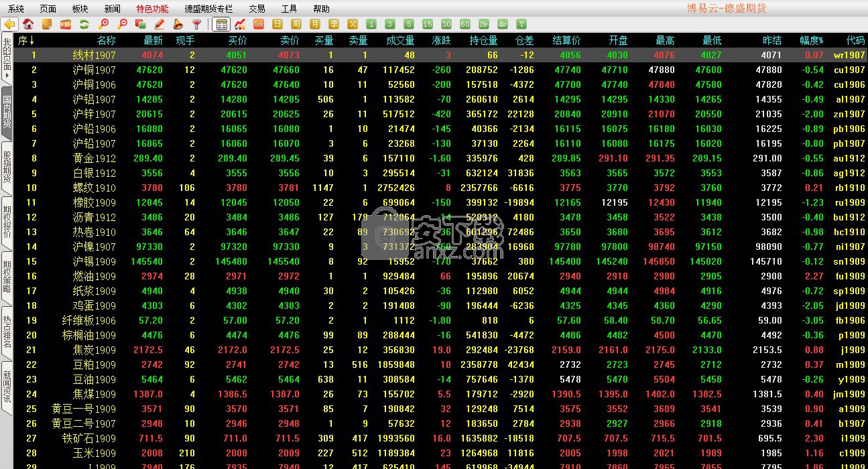Open the 特色功能 menu

click(152, 9)
